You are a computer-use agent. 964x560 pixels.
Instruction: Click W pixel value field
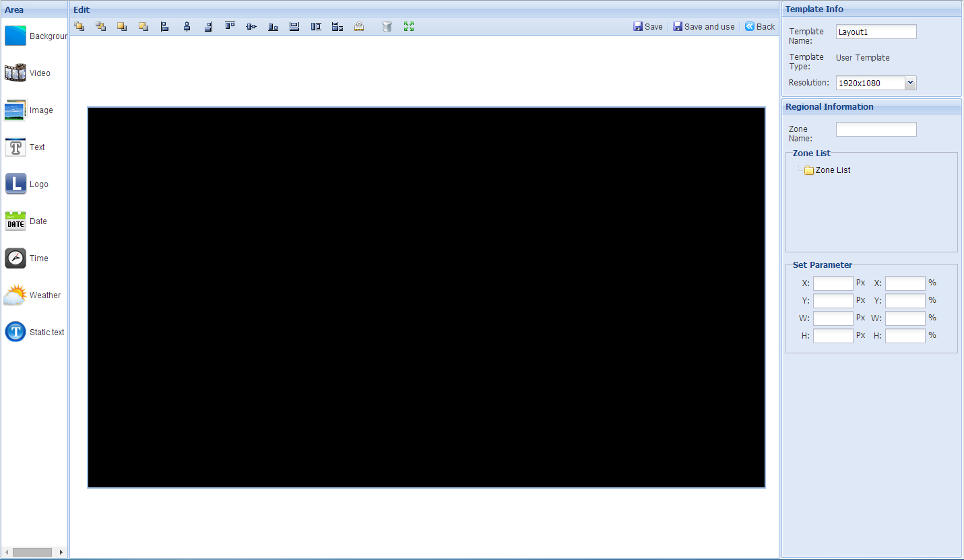833,318
